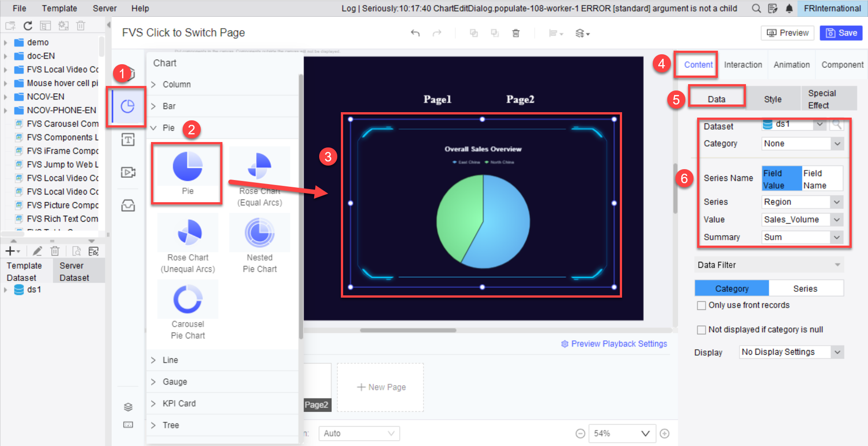The width and height of the screenshot is (868, 446).
Task: Delete the selected component with the trash icon
Action: pyautogui.click(x=516, y=33)
